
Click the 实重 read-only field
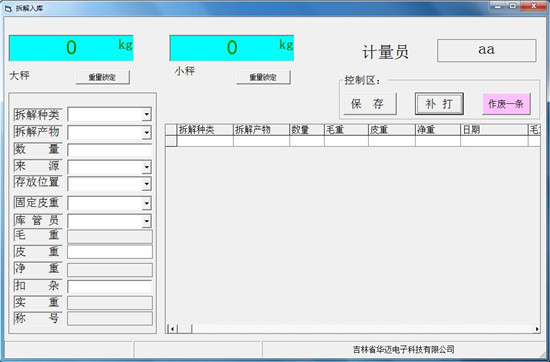point(110,303)
